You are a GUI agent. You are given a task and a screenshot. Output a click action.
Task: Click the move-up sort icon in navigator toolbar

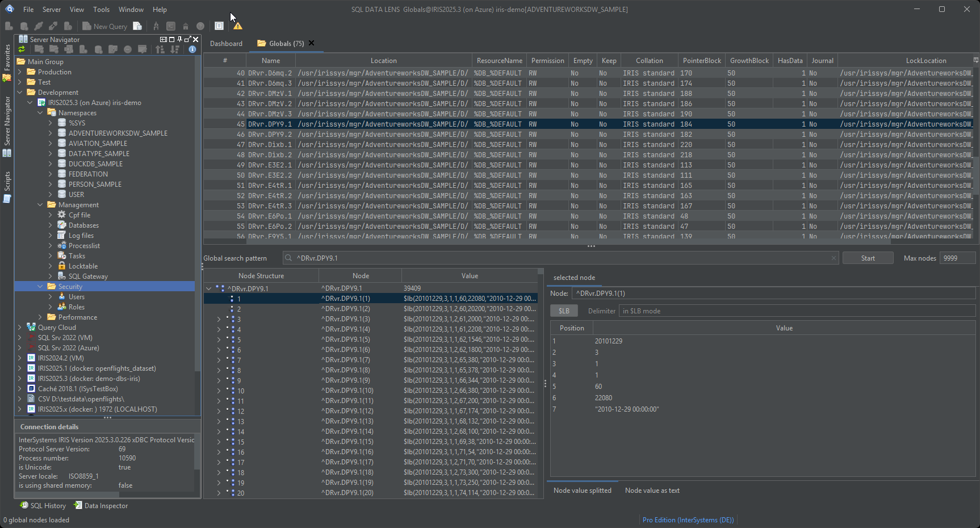tap(160, 49)
